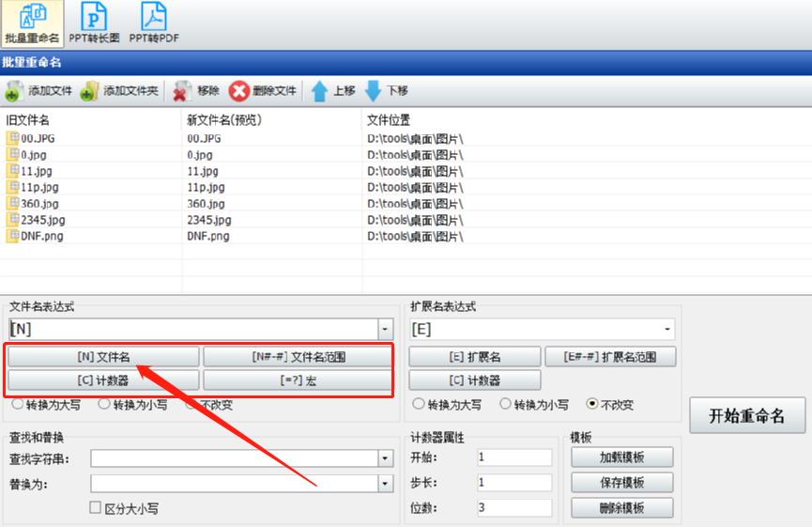The width and height of the screenshot is (812, 527).
Task: Select file icon of 2345.jpg row
Action: click(x=13, y=219)
